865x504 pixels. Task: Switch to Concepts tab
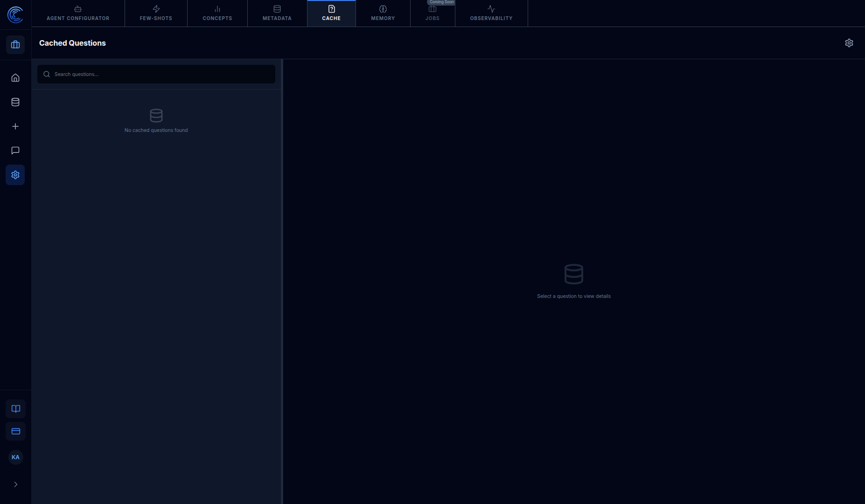217,14
